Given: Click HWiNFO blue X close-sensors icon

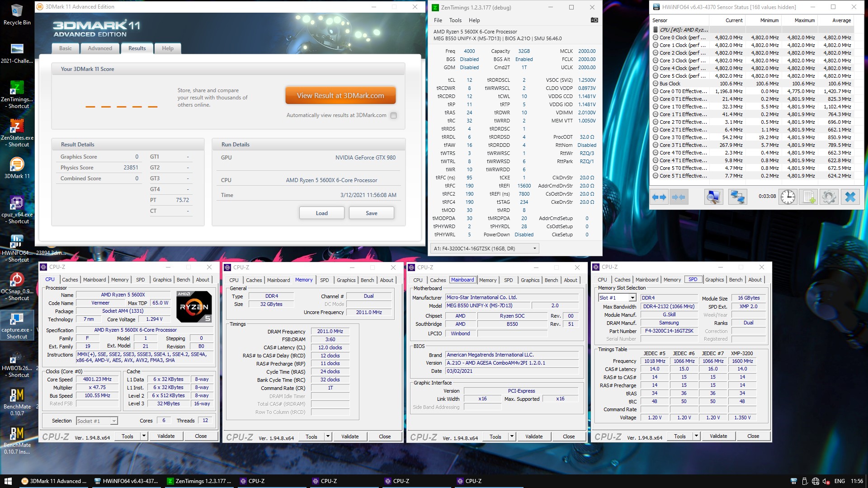Looking at the screenshot, I should coord(850,197).
